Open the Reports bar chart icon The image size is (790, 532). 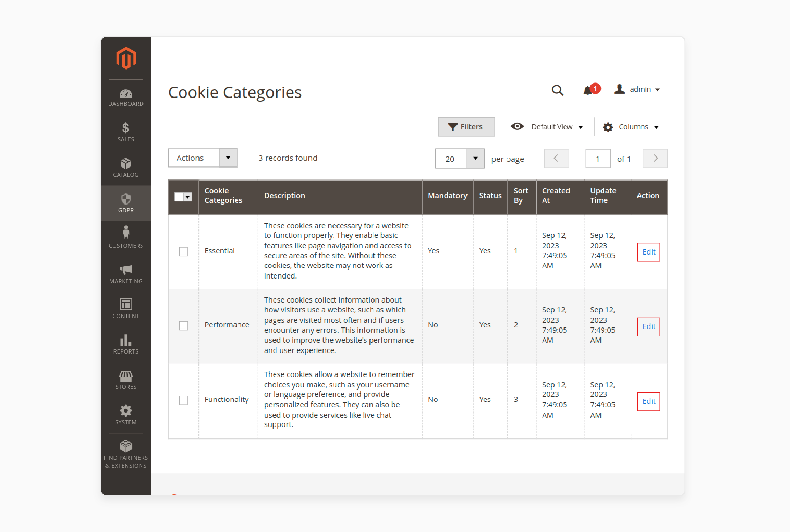click(126, 340)
